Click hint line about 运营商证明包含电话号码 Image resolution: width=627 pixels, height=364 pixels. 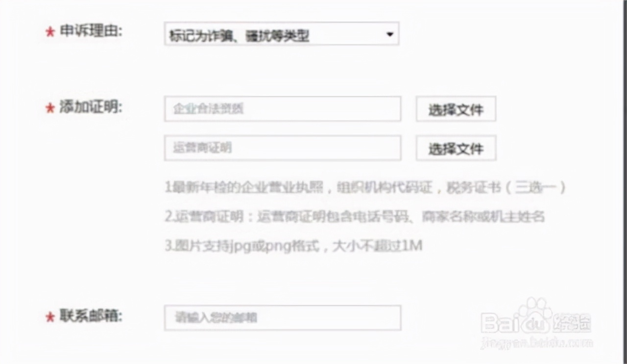click(x=355, y=216)
